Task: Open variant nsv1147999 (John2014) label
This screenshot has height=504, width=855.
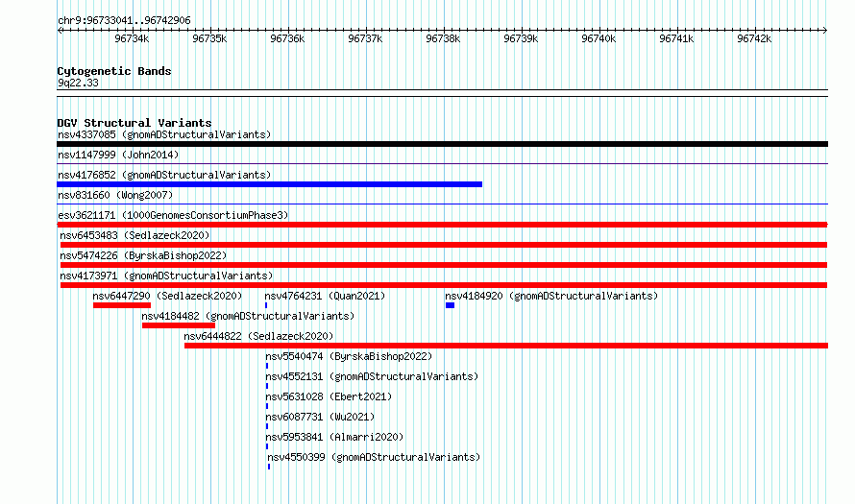Action: [x=118, y=155]
